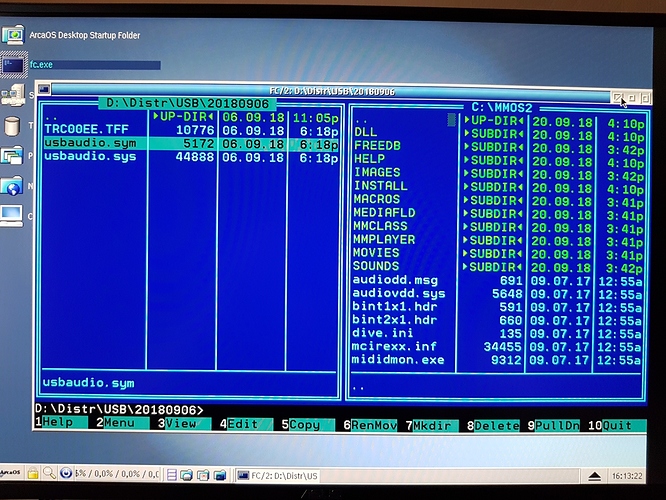
Task: Select the DLL directory in right panel
Action: (365, 132)
